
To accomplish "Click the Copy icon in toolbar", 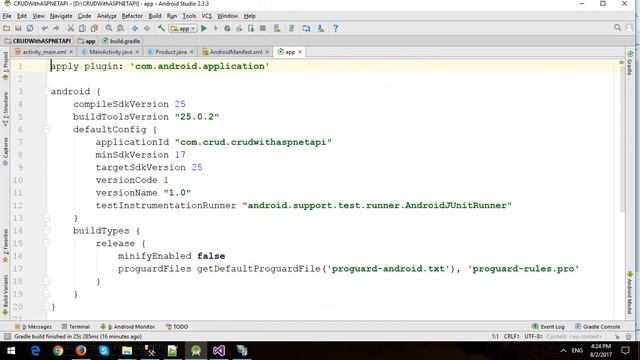I will [x=82, y=28].
